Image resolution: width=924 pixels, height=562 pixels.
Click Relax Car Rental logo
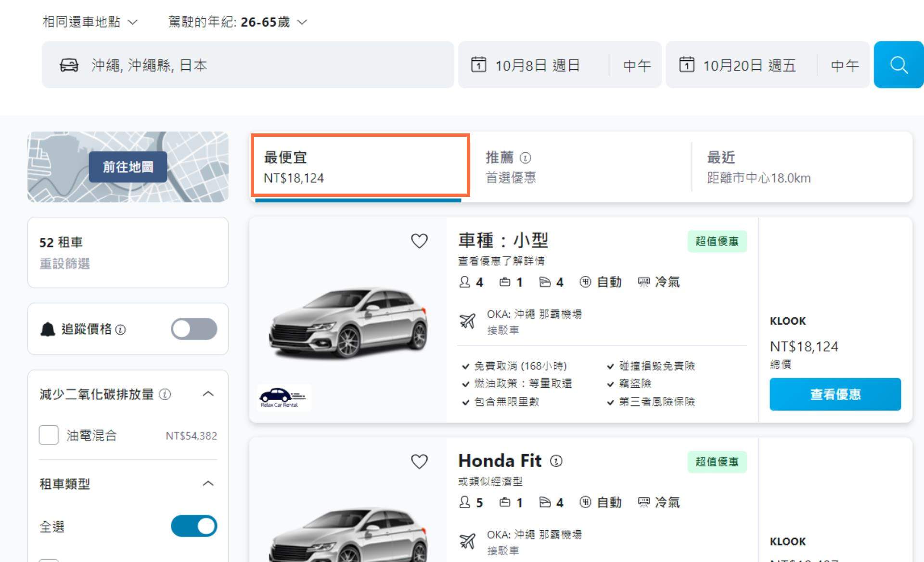pyautogui.click(x=283, y=397)
